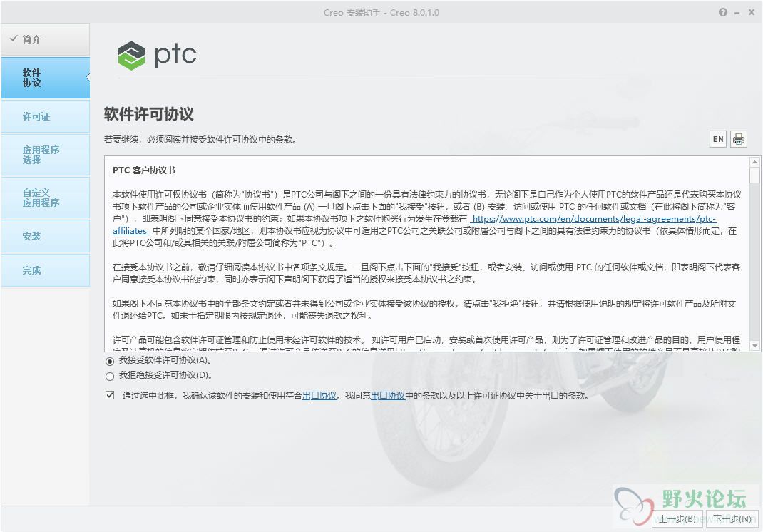Click the PTC logo icon
The image size is (763, 532).
click(x=131, y=55)
